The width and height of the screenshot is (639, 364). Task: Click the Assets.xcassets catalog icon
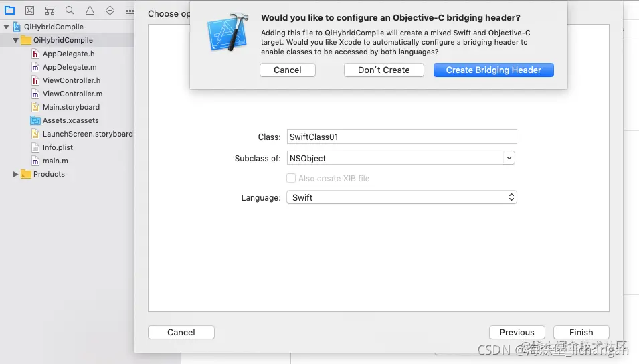35,120
